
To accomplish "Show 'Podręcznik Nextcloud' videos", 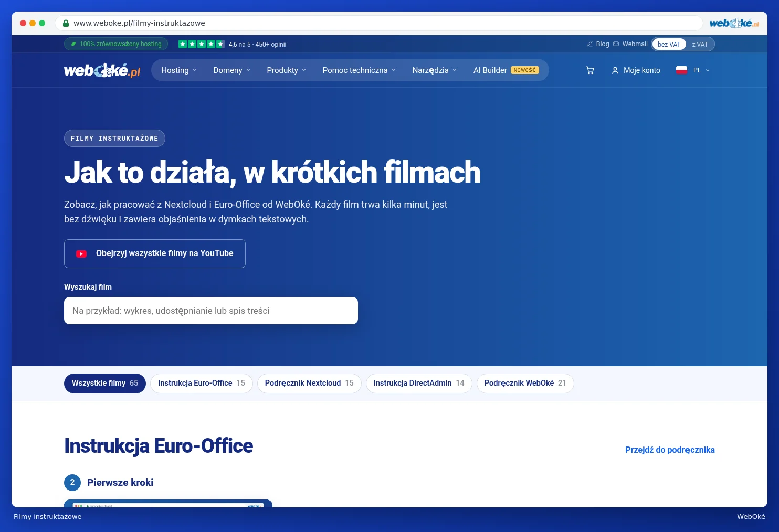I will point(309,384).
